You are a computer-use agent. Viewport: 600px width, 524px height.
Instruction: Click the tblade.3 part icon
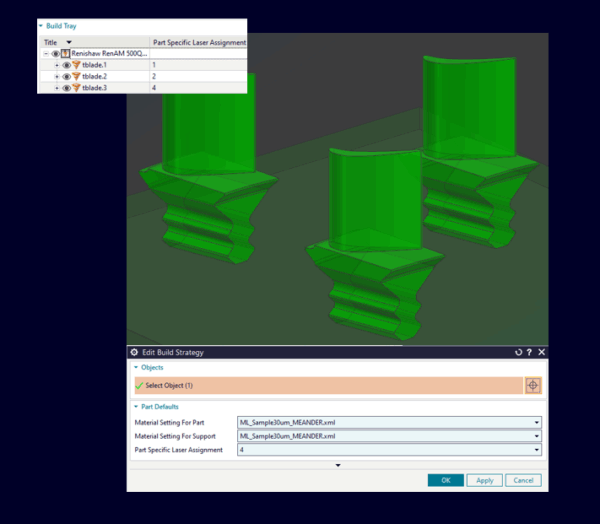(x=76, y=88)
